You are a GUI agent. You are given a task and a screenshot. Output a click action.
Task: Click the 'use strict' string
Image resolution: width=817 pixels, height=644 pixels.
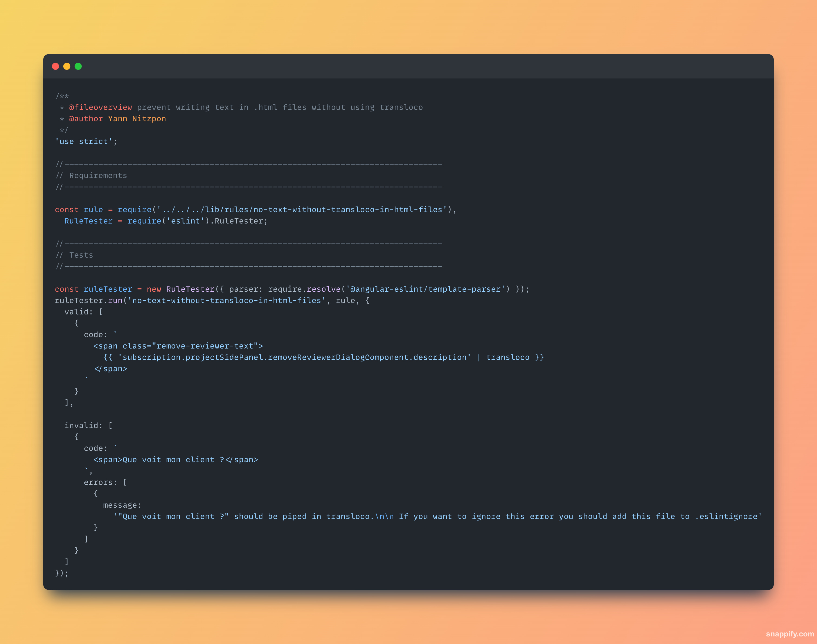tap(84, 142)
